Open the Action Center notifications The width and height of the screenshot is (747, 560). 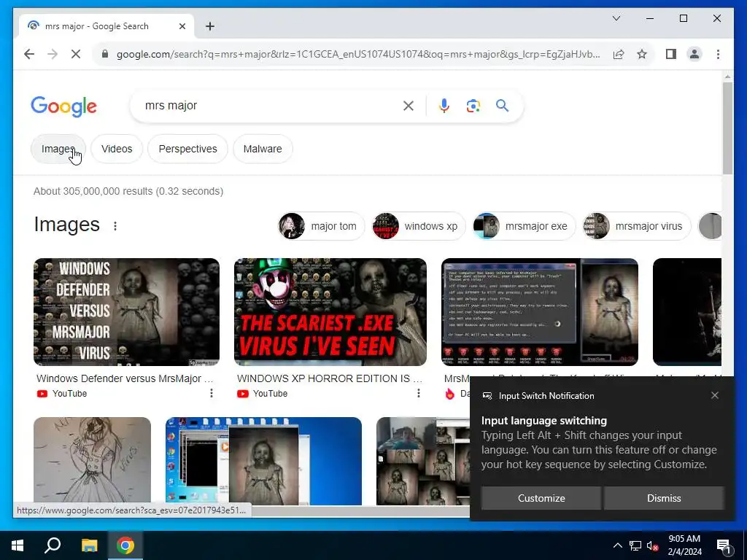tap(724, 546)
